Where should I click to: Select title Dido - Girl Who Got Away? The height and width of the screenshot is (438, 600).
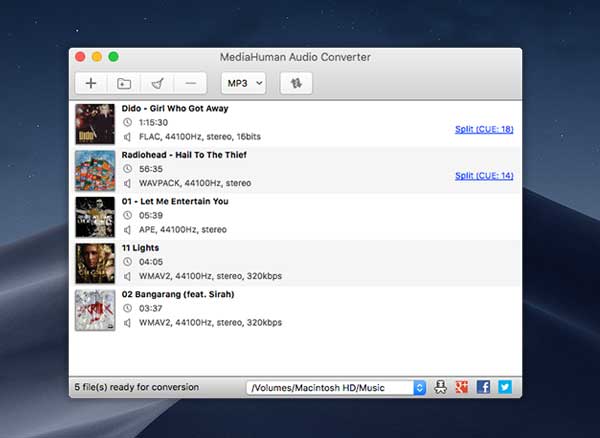click(175, 108)
